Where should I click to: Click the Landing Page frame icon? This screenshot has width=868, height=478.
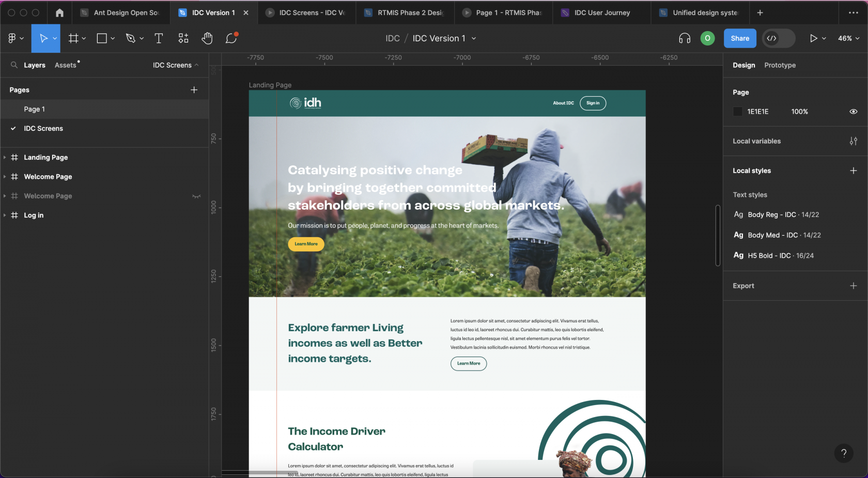pos(14,158)
